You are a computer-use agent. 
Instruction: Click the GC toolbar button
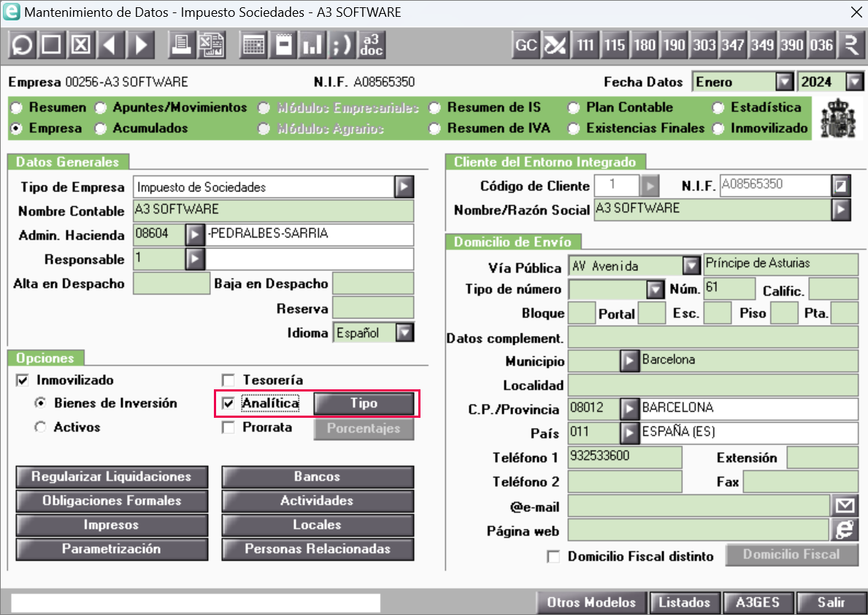526,45
